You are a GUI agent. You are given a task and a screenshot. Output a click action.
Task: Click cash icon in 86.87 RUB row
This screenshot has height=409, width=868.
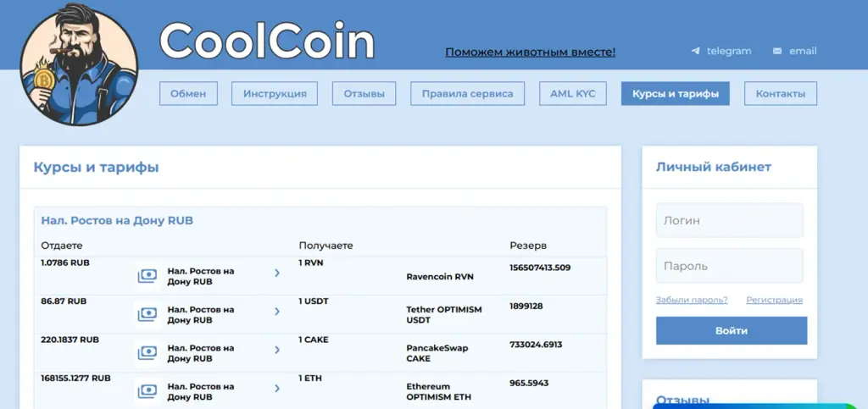(x=147, y=314)
